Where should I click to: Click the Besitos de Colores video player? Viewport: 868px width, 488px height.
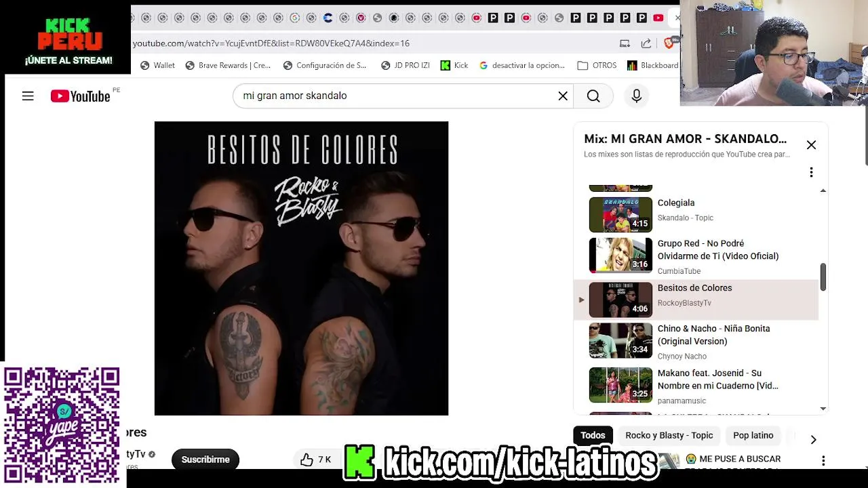pos(301,268)
